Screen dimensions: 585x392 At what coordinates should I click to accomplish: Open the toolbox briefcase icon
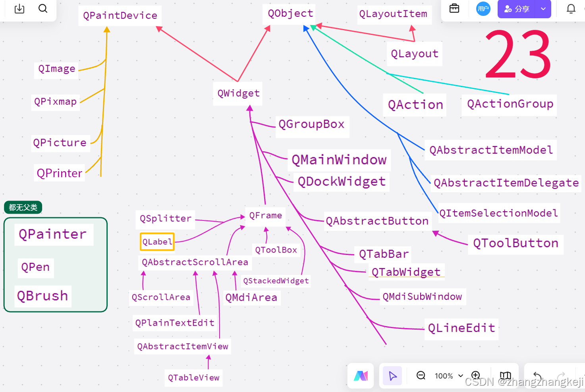(x=454, y=8)
